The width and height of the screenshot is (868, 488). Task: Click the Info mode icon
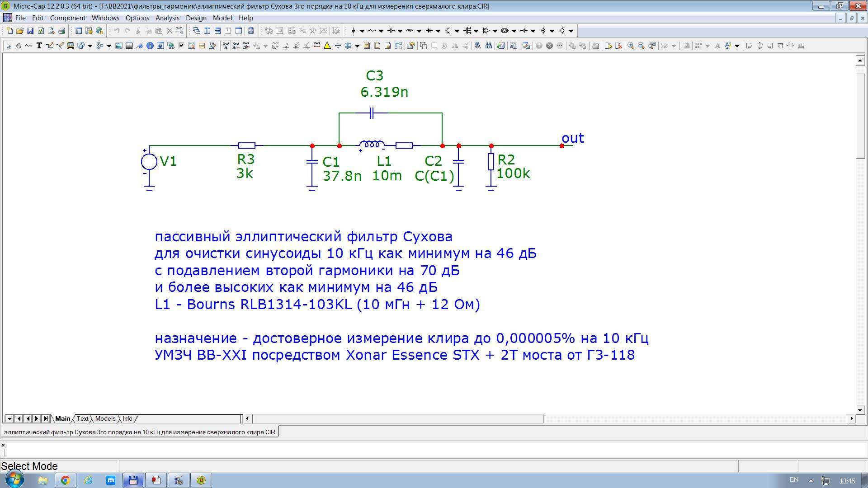[x=150, y=46]
